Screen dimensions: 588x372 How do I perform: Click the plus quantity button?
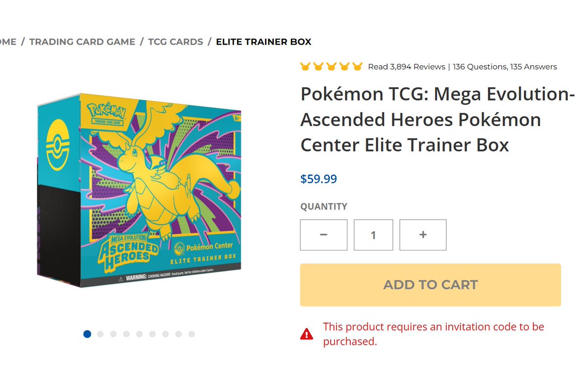point(423,235)
